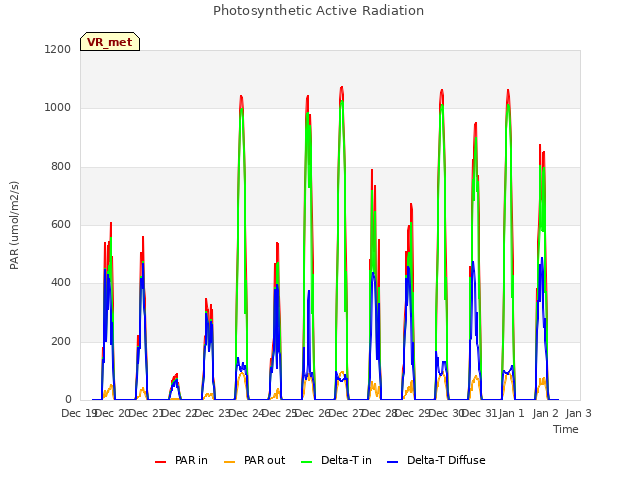
Task: Click the chart title Photosynthetic Active Radiation
Action: (318, 11)
